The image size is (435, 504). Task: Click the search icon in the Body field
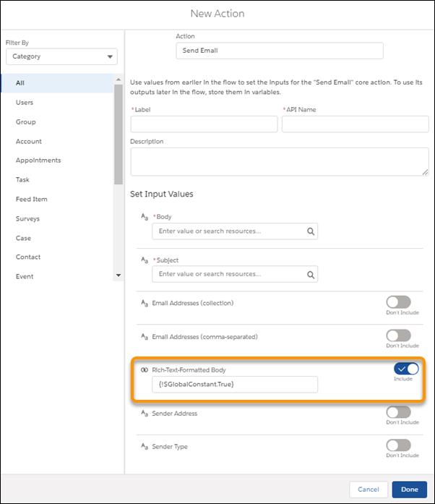pos(310,231)
